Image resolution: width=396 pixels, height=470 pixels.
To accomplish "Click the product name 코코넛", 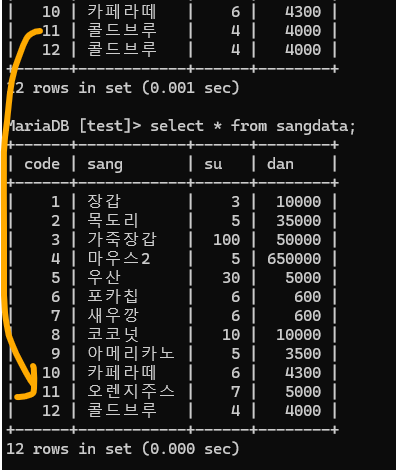I will coord(113,334).
